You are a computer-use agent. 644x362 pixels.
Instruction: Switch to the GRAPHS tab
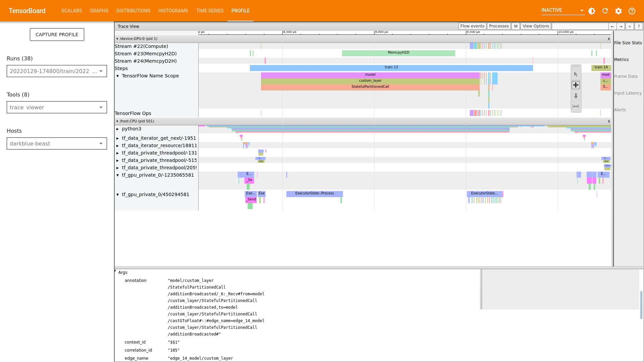[x=99, y=11]
